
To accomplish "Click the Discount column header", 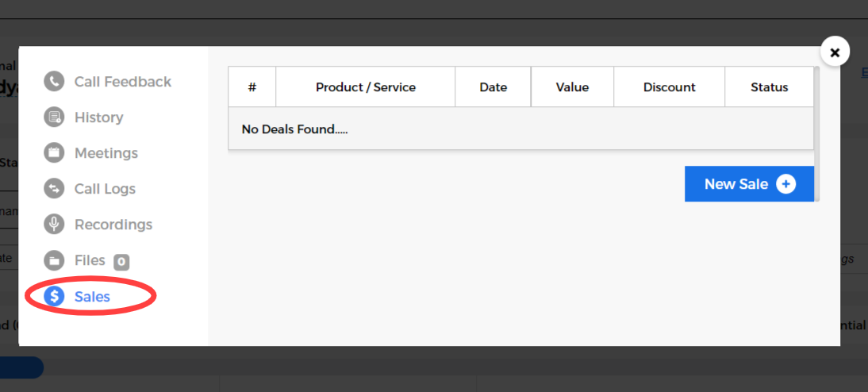I will click(669, 87).
